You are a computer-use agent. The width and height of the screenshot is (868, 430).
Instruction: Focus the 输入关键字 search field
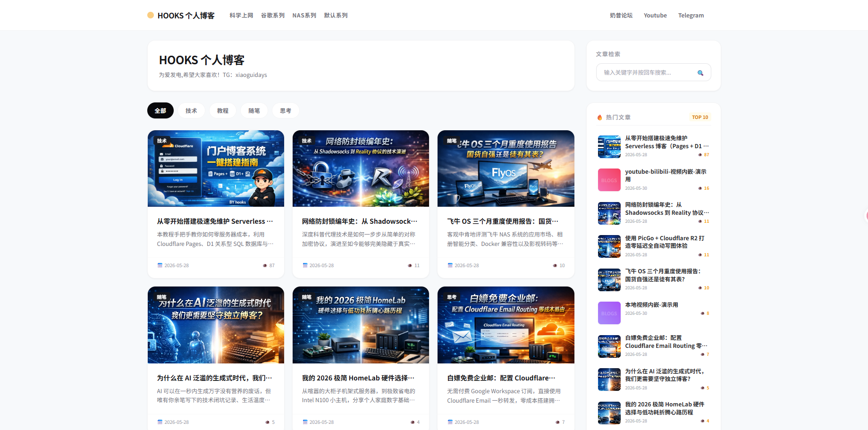[653, 72]
